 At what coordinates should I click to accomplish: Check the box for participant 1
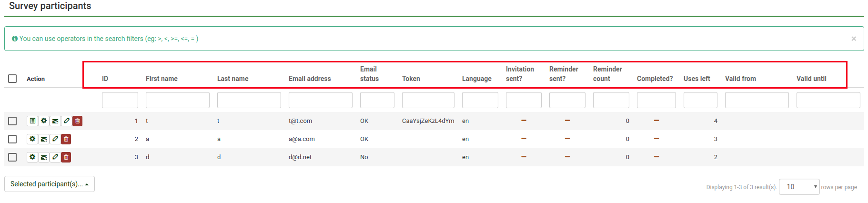12,121
